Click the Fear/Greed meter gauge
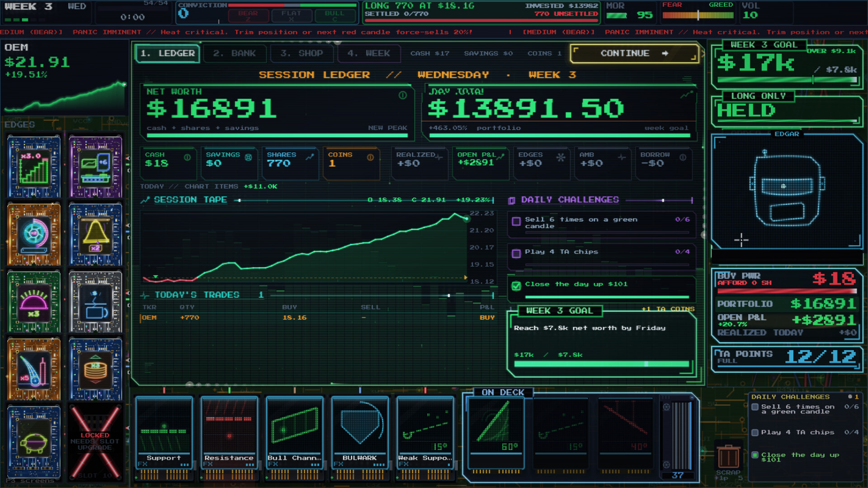Viewport: 868px width, 488px height. click(698, 15)
